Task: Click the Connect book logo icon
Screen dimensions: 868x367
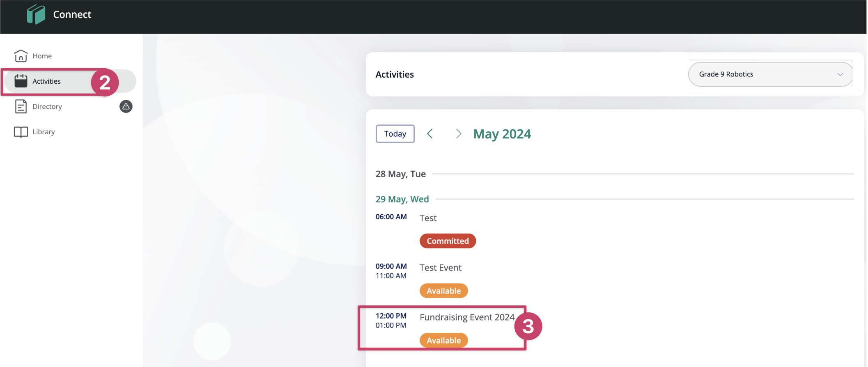Action: [x=36, y=15]
